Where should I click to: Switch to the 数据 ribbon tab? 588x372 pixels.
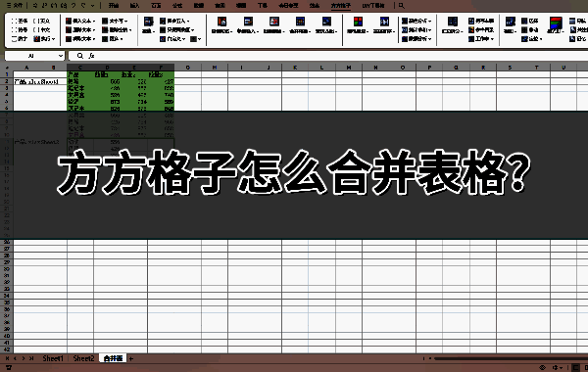click(199, 6)
